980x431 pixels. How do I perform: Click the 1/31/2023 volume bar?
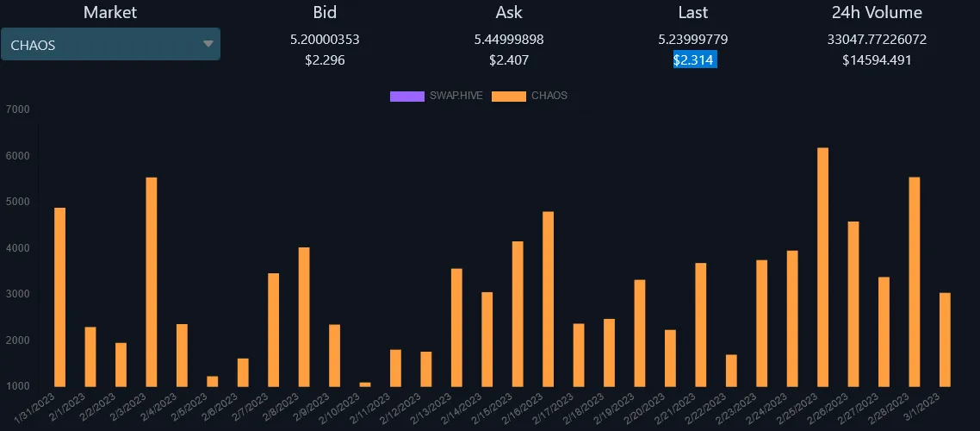click(x=60, y=297)
